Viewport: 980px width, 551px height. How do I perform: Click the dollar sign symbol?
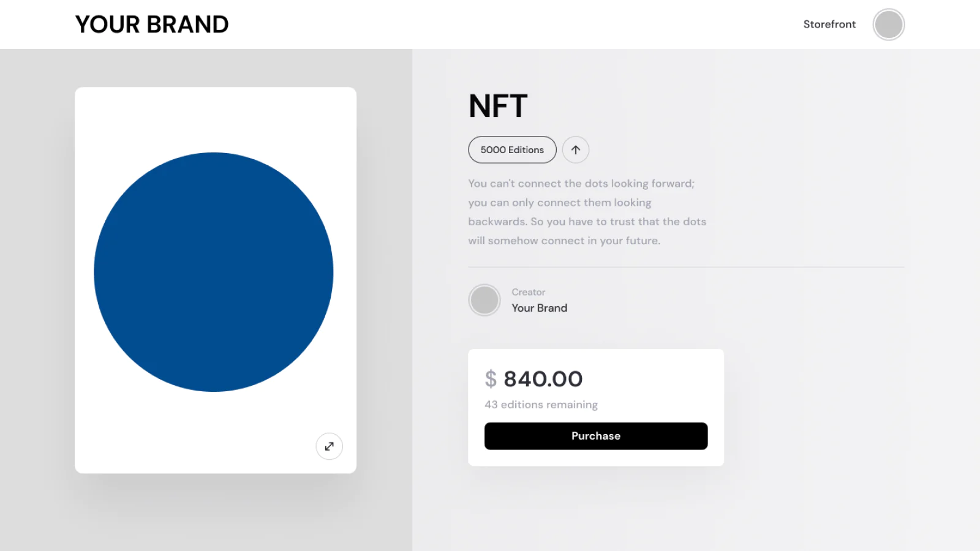point(491,379)
